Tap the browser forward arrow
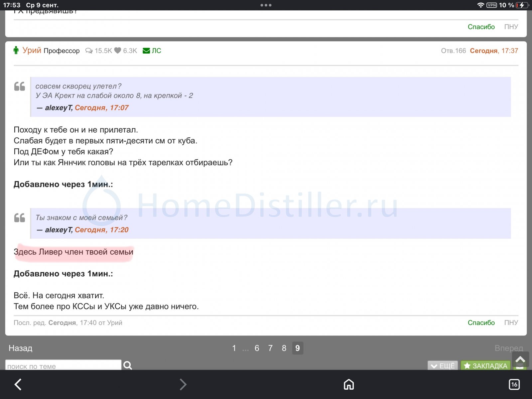Viewport: 532px width, 399px height. 183,384
